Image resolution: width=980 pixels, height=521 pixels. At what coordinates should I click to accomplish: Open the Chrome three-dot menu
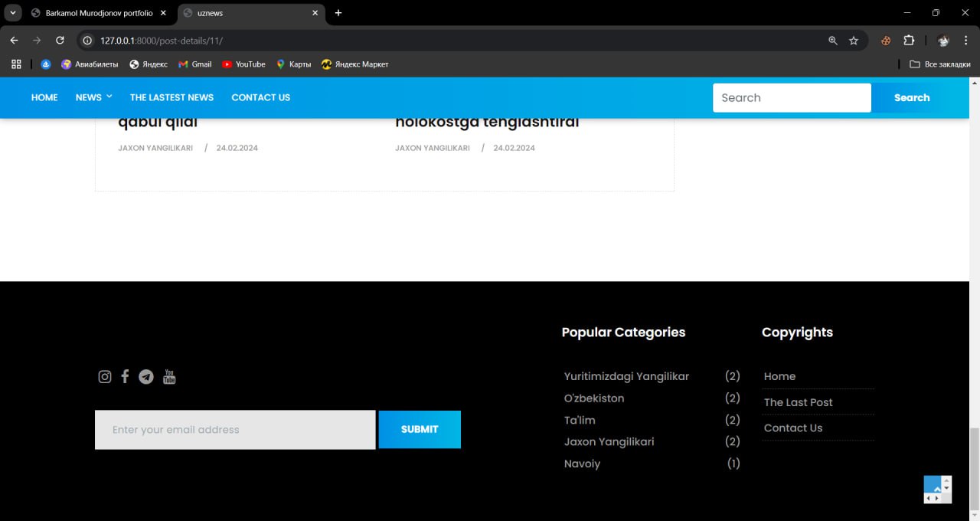click(x=966, y=41)
